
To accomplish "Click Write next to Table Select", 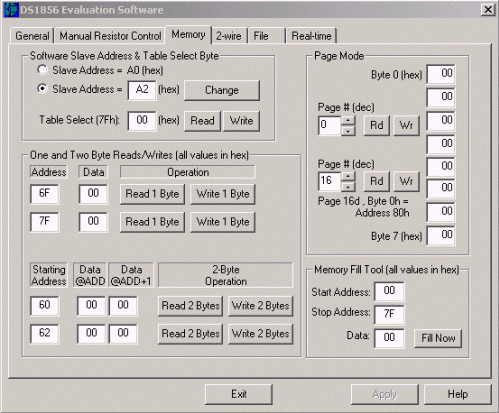I will pos(241,121).
